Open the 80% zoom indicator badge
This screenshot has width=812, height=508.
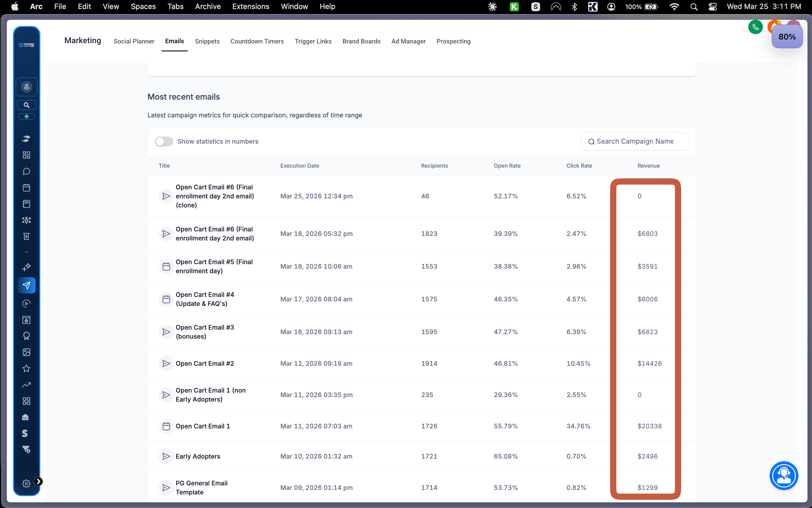click(x=787, y=37)
